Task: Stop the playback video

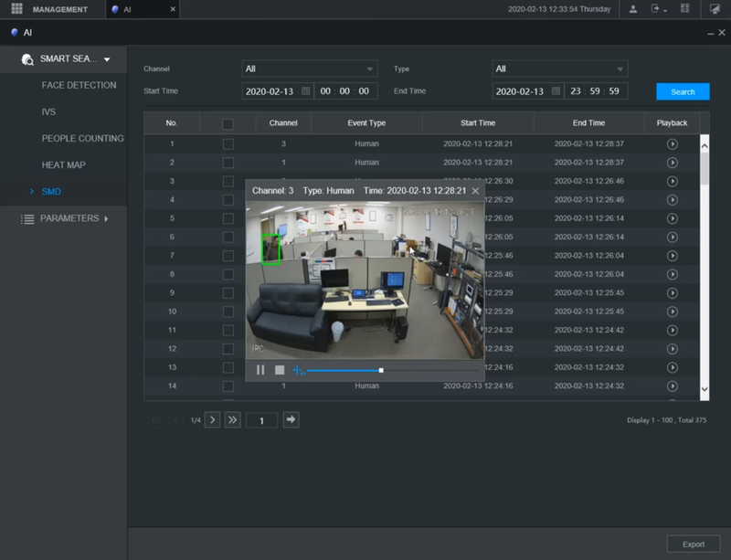Action: click(x=280, y=370)
